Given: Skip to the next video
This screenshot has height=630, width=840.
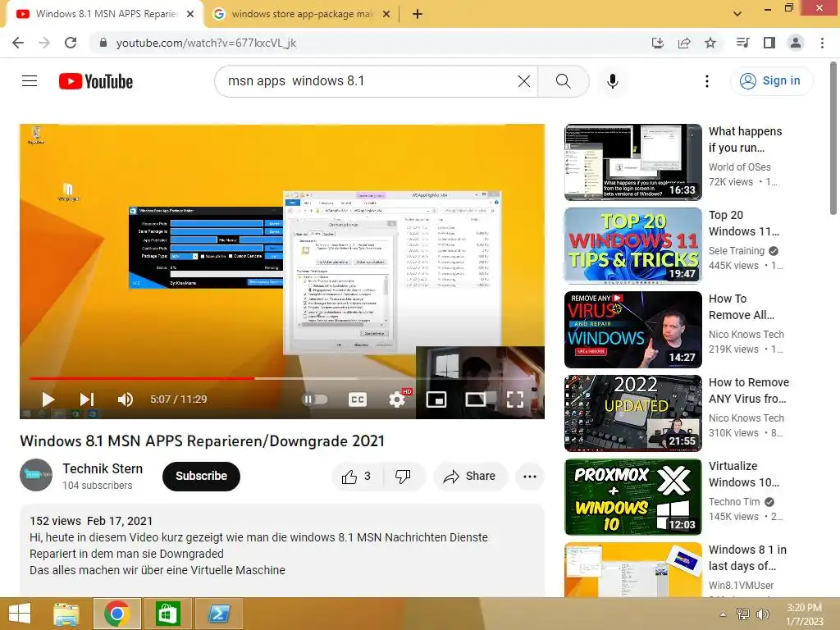Looking at the screenshot, I should pyautogui.click(x=87, y=399).
